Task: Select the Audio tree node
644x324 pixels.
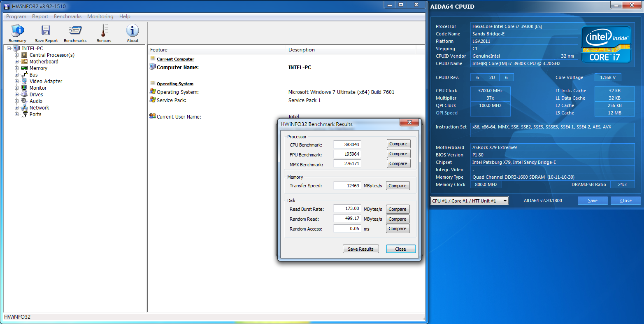Action: coord(36,101)
